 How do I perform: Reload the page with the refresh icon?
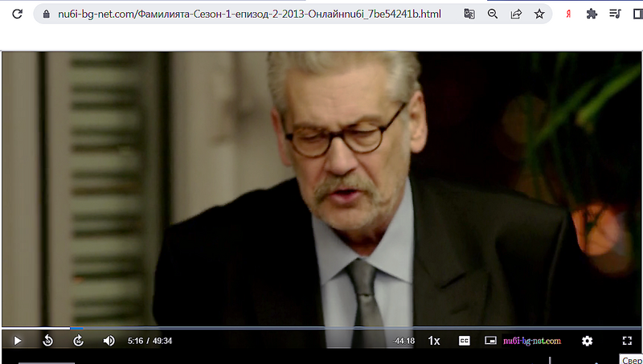coord(17,14)
